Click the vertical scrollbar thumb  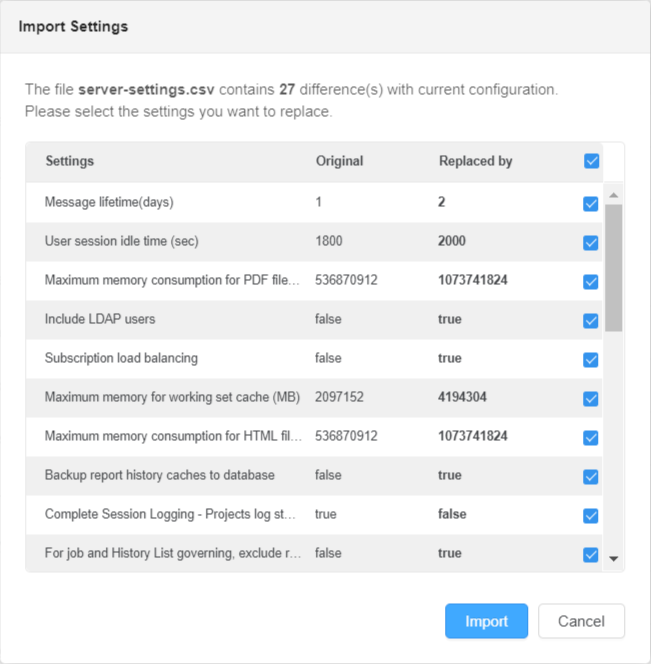coord(614,267)
